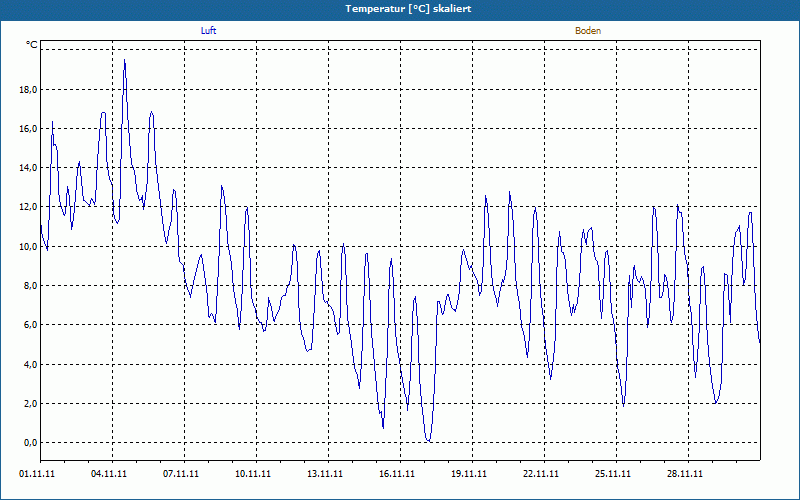Screen dimensions: 800x500
Task: Click the 10.11.11 date label
Action: pos(253,474)
